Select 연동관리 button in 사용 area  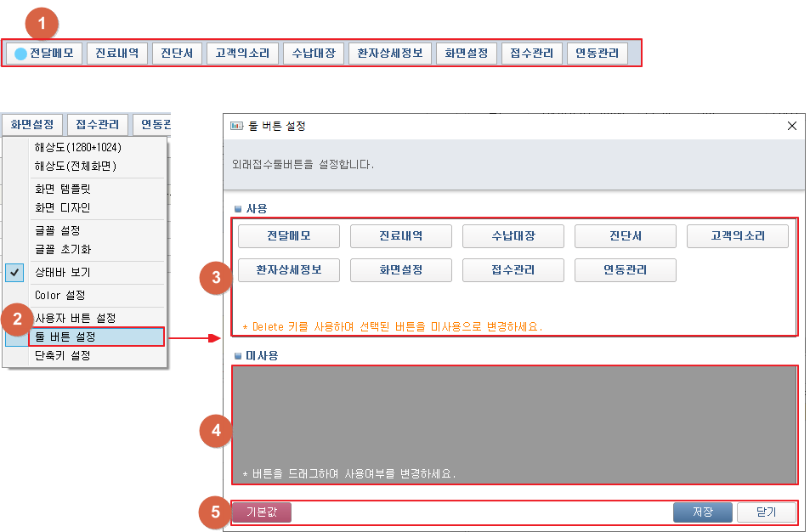coord(625,270)
